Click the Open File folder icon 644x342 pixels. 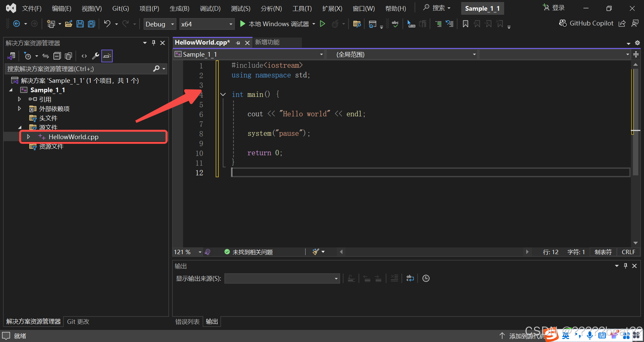pos(69,24)
